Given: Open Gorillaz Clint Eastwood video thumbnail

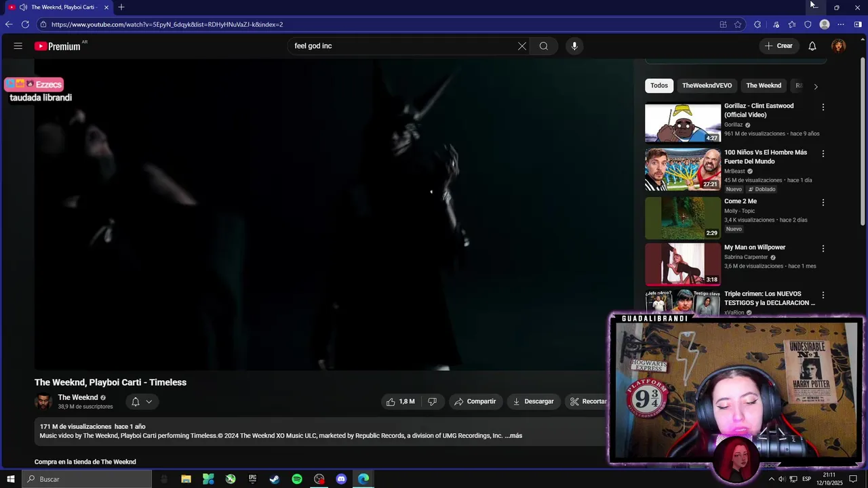Looking at the screenshot, I should (x=683, y=123).
